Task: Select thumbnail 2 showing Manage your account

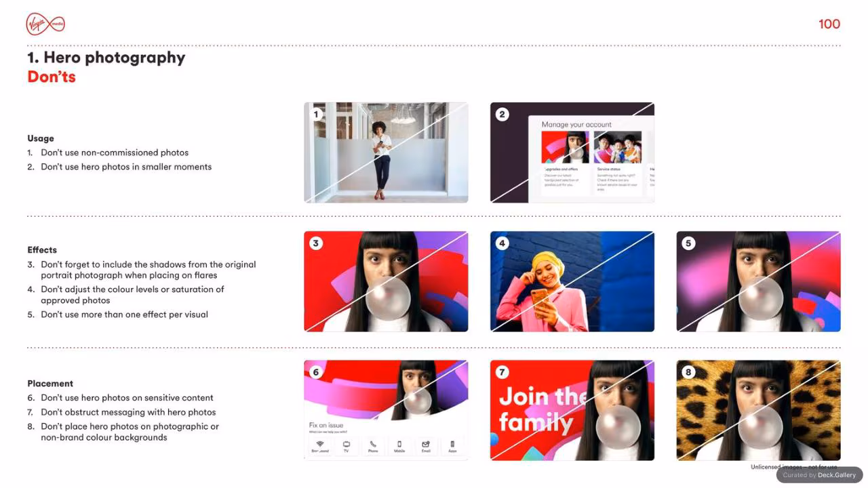Action: (x=572, y=152)
